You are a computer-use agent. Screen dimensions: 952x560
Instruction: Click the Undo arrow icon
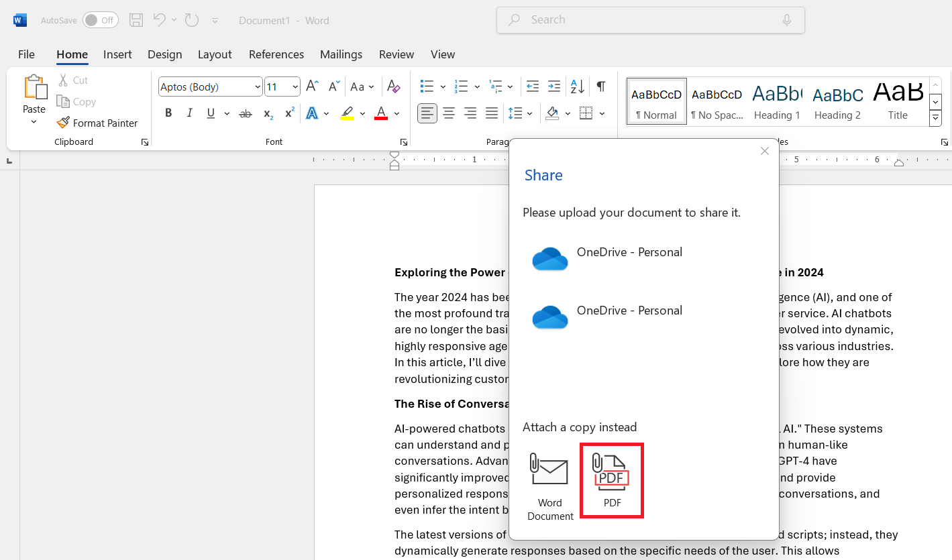click(160, 20)
